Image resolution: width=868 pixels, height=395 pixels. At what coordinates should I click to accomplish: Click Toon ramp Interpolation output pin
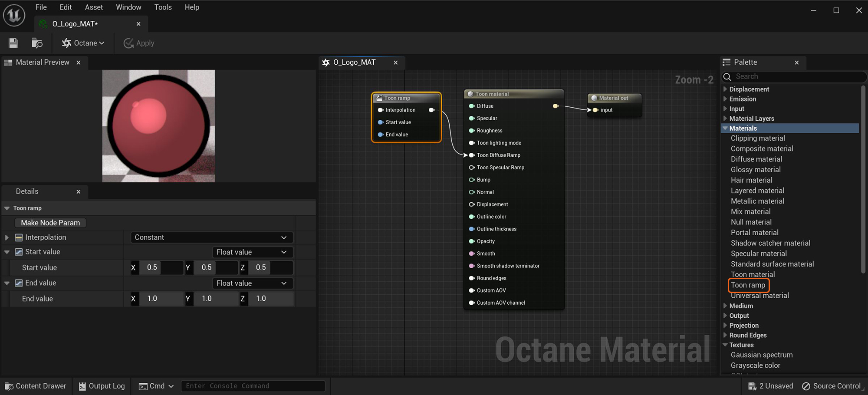[x=431, y=110]
